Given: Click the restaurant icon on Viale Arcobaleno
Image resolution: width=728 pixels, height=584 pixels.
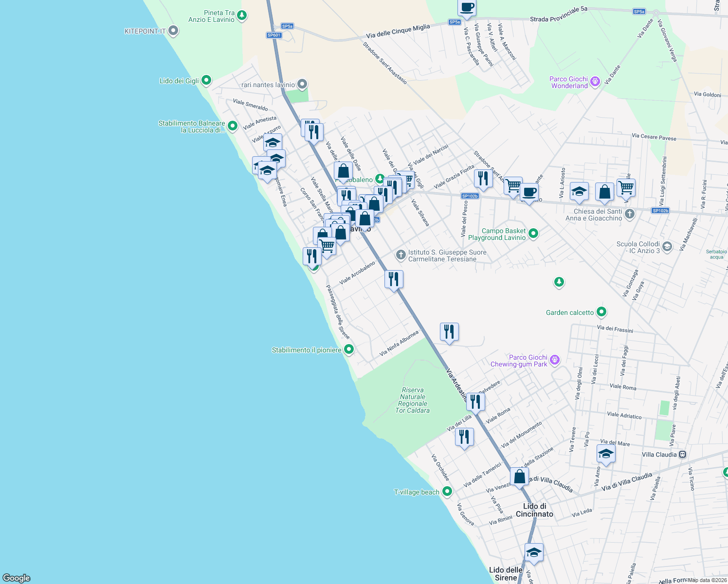Looking at the screenshot, I should coord(393,278).
